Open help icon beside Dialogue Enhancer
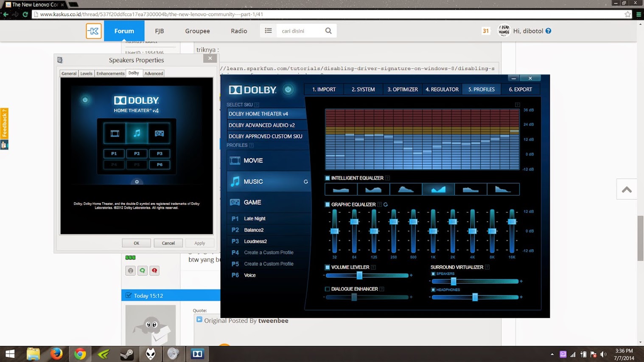 coord(382,289)
